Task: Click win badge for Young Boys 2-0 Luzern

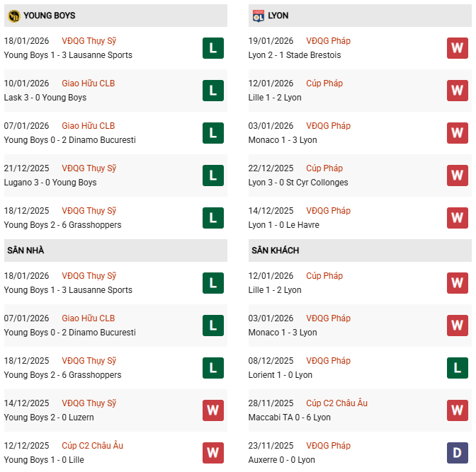Action: pos(212,410)
